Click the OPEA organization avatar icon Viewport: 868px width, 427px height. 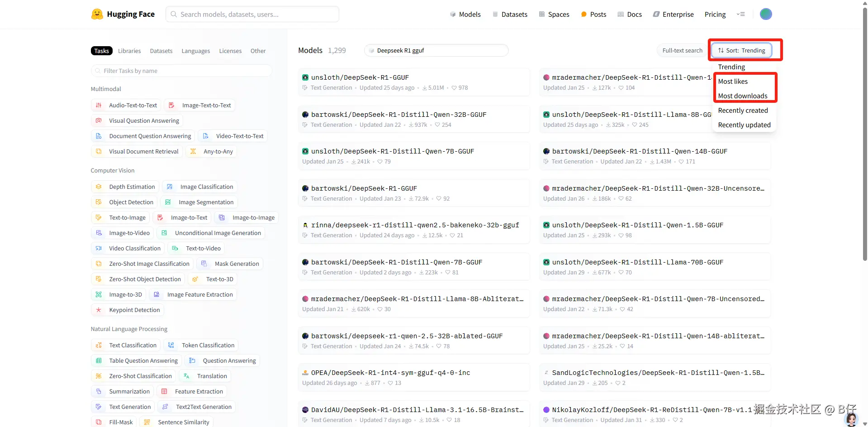(x=305, y=373)
